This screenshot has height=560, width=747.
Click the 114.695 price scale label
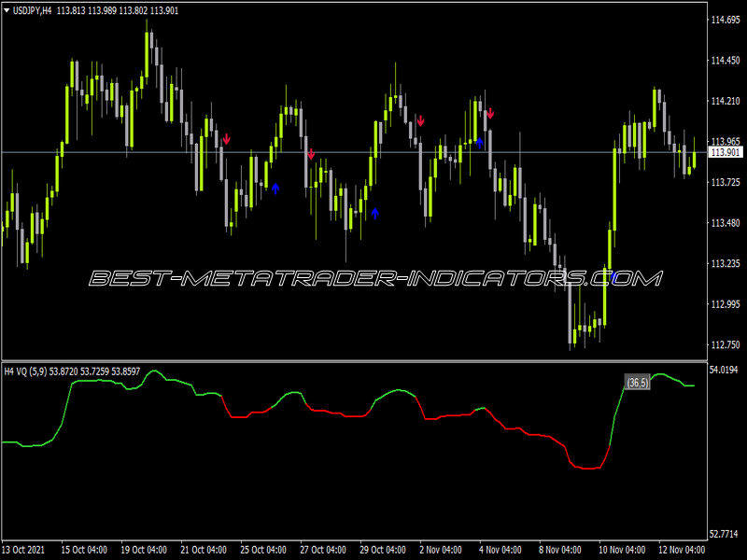point(726,20)
